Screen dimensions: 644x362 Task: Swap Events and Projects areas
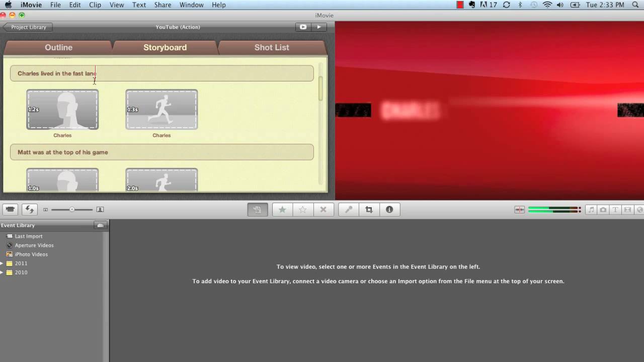30,209
